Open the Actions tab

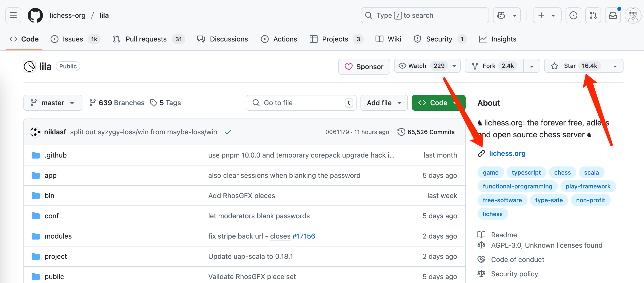[x=279, y=39]
